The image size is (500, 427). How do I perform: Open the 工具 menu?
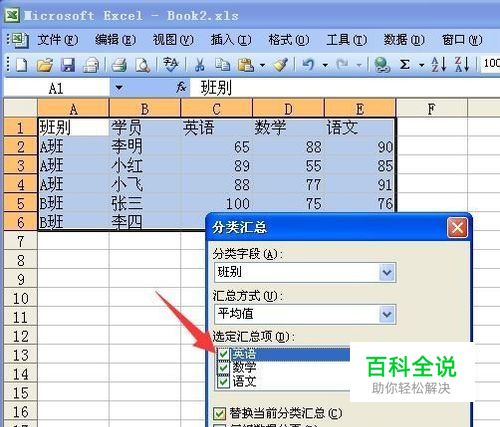coord(347,40)
